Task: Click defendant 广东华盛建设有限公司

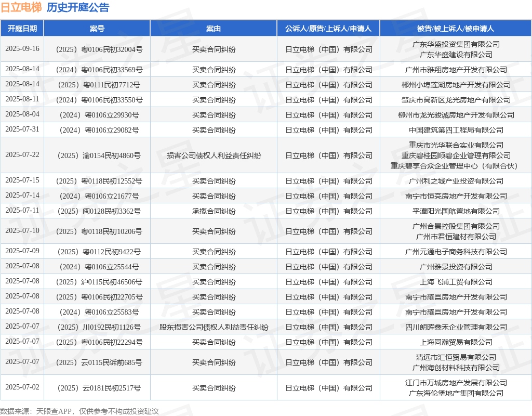Action: tap(456, 55)
